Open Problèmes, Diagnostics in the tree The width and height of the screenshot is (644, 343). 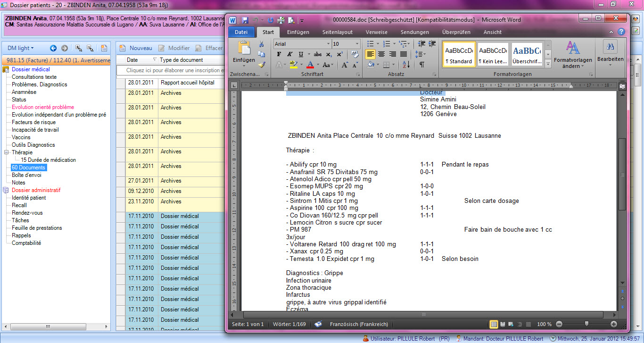coord(40,84)
